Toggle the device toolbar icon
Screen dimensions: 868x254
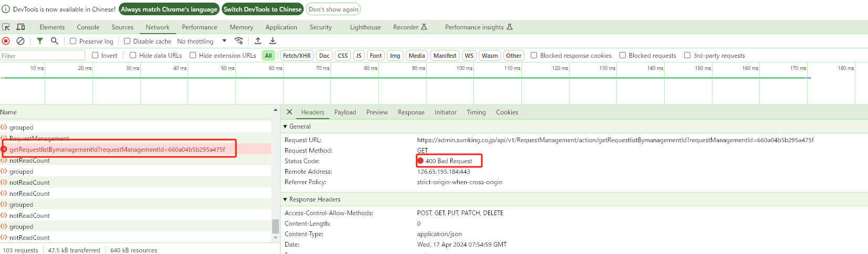tap(21, 27)
